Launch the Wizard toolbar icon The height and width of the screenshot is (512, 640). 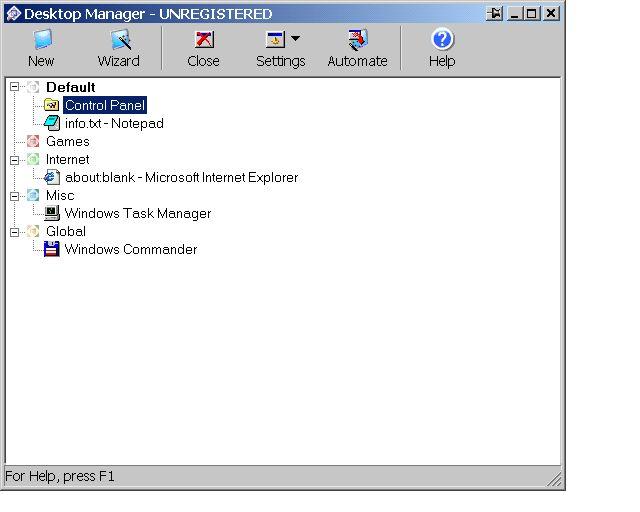[x=120, y=40]
